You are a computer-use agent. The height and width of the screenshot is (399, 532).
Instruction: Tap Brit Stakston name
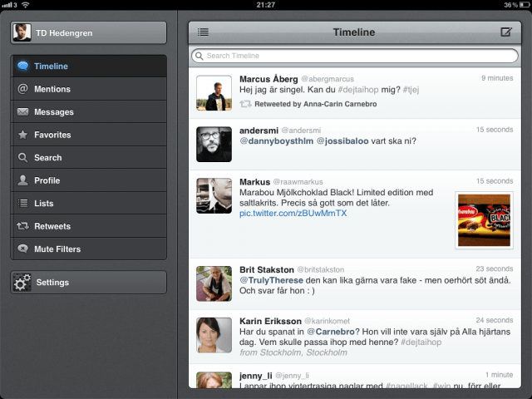tap(267, 269)
